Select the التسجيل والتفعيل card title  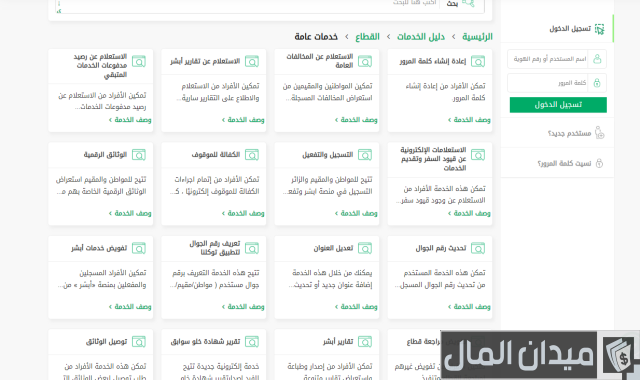point(327,155)
